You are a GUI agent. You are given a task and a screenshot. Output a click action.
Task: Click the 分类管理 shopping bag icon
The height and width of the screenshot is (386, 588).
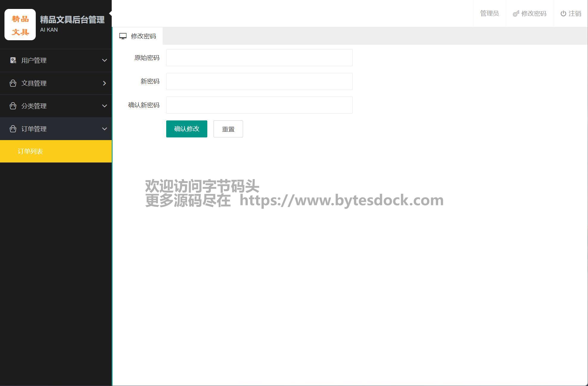click(13, 106)
